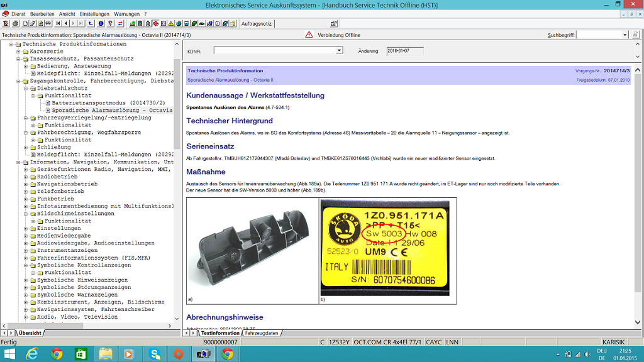Jump to last entry with the toolbar arrow
Image resolution: width=644 pixels, height=362 pixels.
[81, 23]
